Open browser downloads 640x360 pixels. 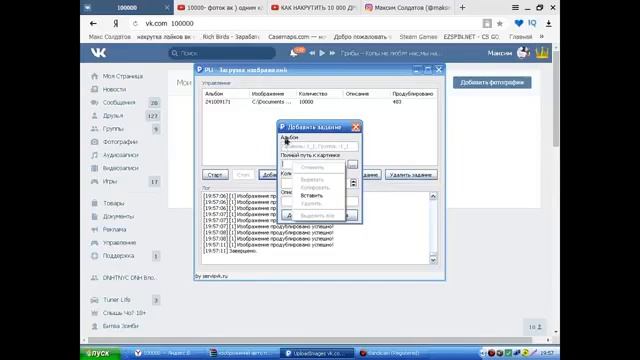pyautogui.click(x=549, y=24)
